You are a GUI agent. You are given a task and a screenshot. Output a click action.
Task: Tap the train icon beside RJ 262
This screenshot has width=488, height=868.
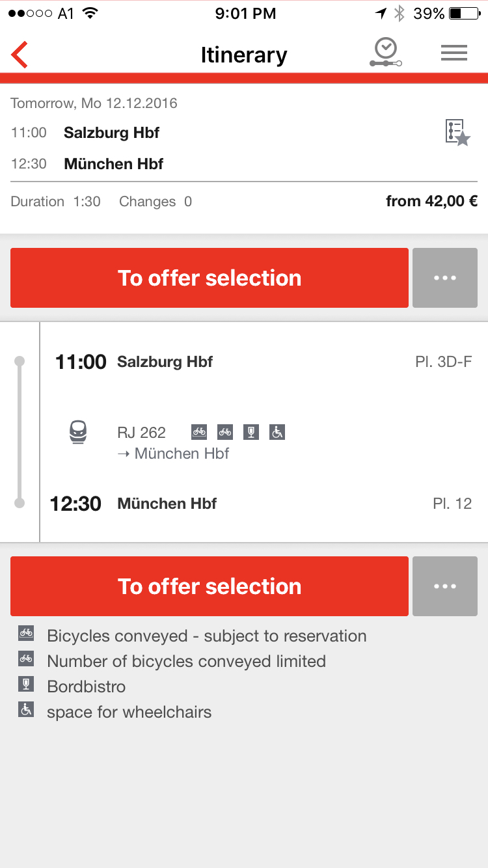click(x=79, y=431)
